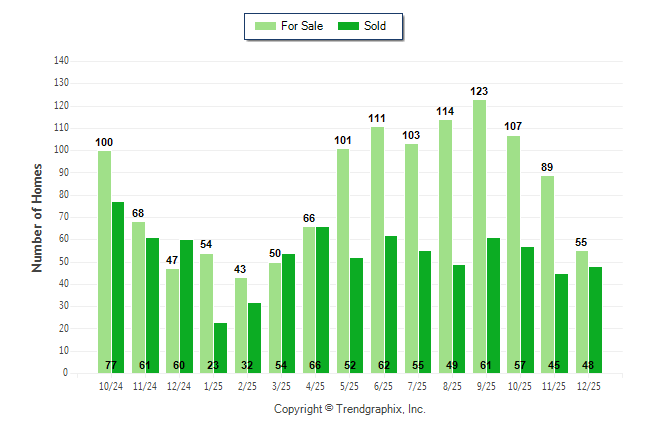The image size is (646, 434).
Task: Click the 10/24 For Sale bar labeled 100
Action: coord(104,262)
